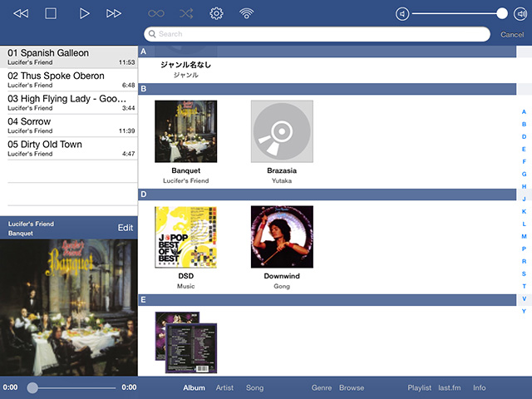The image size is (532, 399).
Task: Jump to letter H in index
Action: tap(524, 186)
